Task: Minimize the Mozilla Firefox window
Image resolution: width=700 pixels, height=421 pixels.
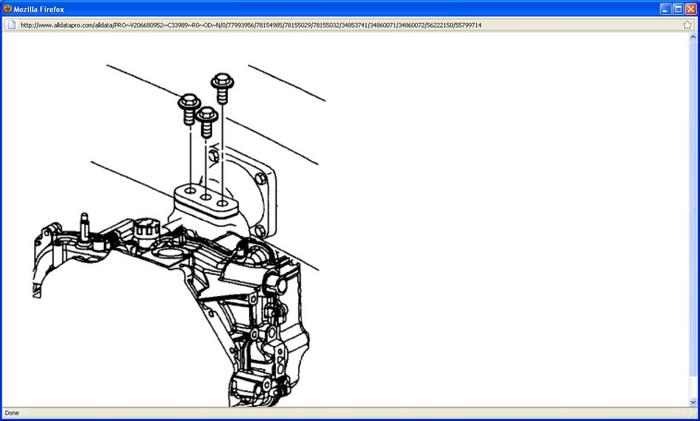Action: click(x=666, y=9)
